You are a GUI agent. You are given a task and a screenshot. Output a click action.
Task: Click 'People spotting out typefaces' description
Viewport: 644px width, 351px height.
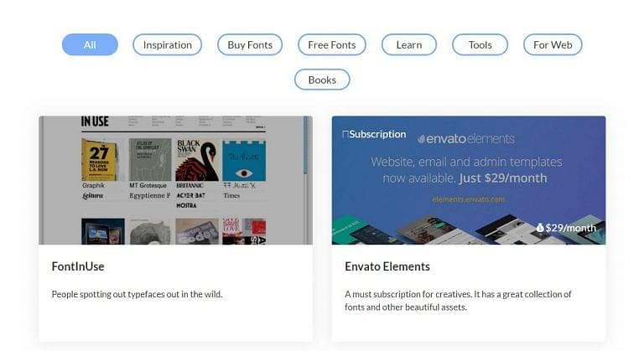click(x=138, y=294)
